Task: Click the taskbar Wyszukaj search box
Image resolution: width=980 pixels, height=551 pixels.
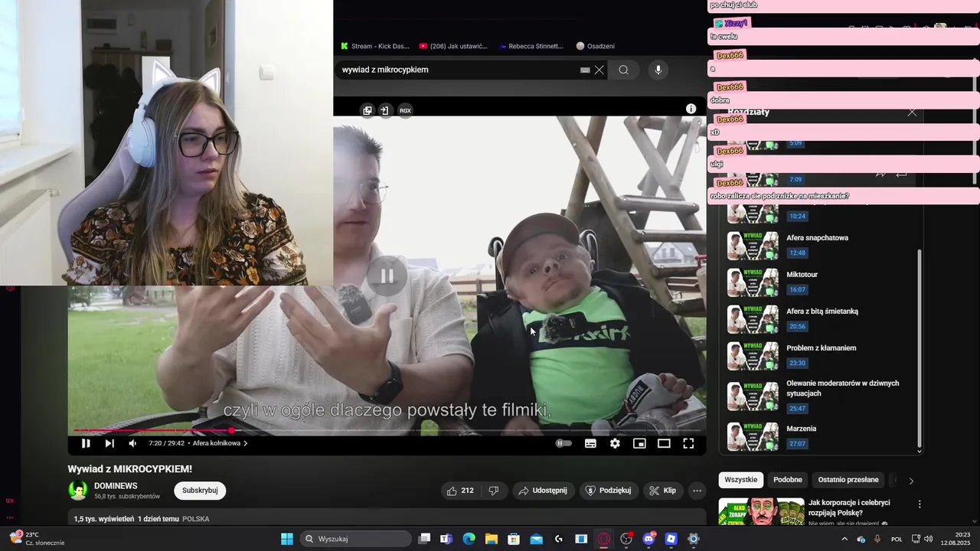Action: tap(356, 539)
